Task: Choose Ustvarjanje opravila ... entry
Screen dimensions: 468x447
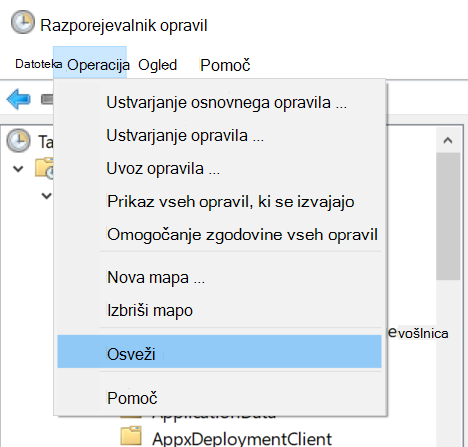Action: click(x=219, y=135)
